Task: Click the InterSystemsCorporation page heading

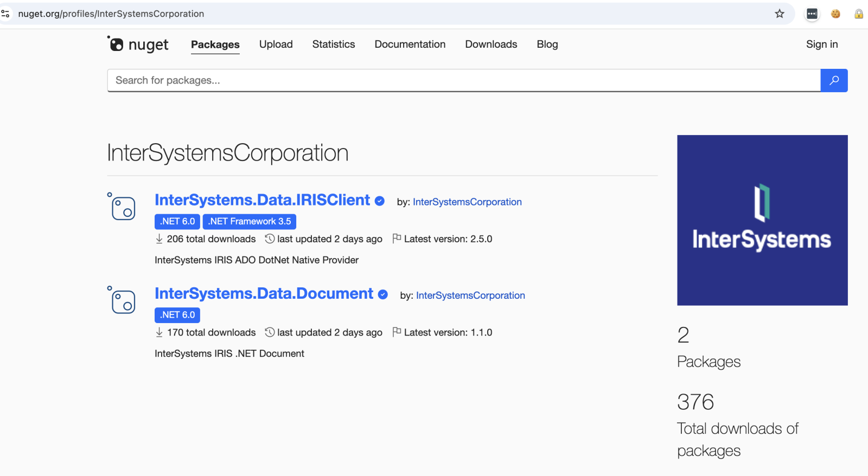Action: click(x=228, y=153)
